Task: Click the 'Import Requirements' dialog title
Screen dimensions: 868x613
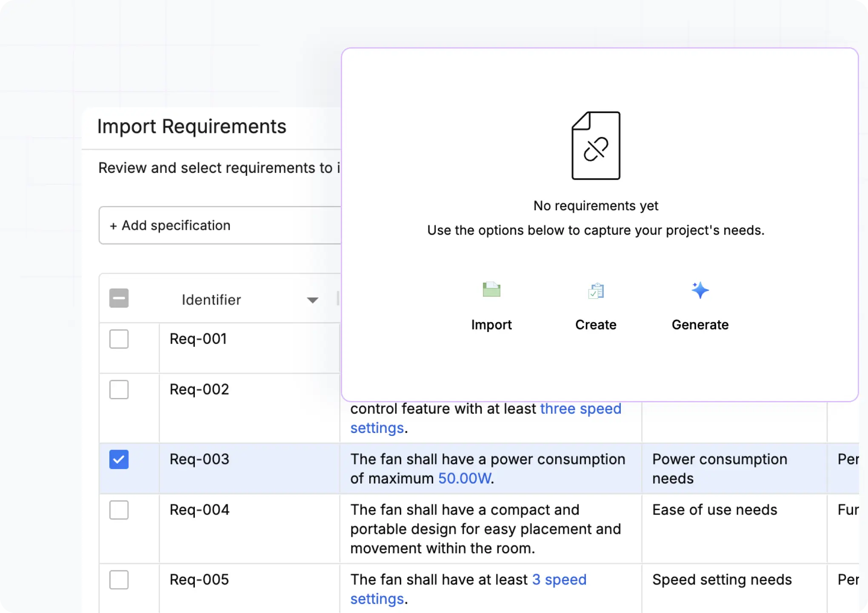Action: [x=192, y=126]
